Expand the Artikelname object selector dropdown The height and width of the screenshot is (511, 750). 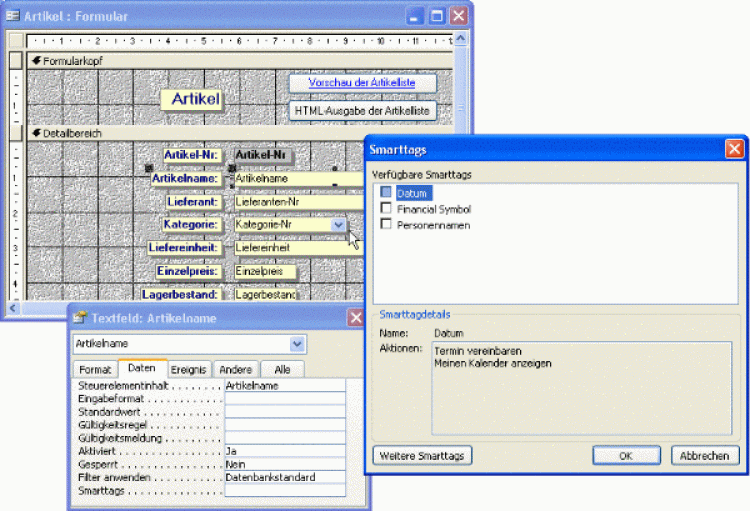[297, 344]
